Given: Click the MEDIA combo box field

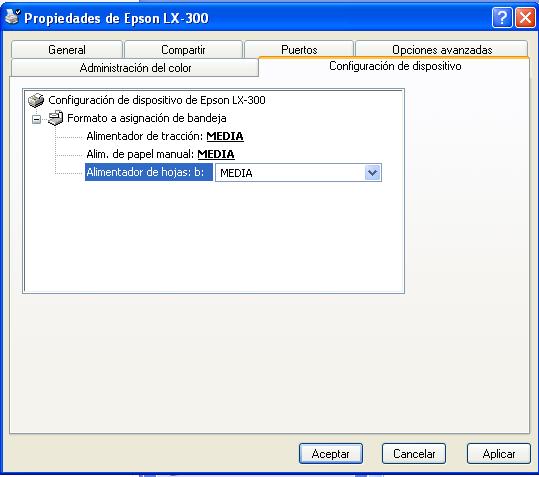Looking at the screenshot, I should 298,173.
